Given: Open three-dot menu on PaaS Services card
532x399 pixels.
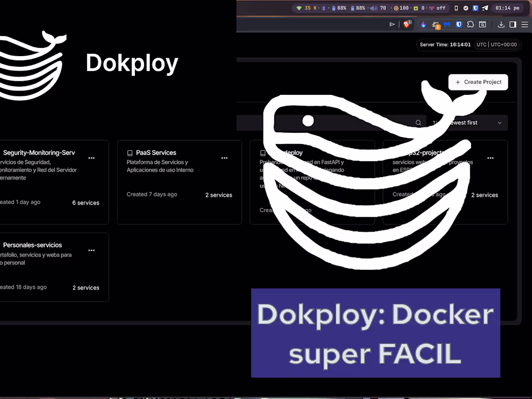Looking at the screenshot, I should (x=224, y=158).
